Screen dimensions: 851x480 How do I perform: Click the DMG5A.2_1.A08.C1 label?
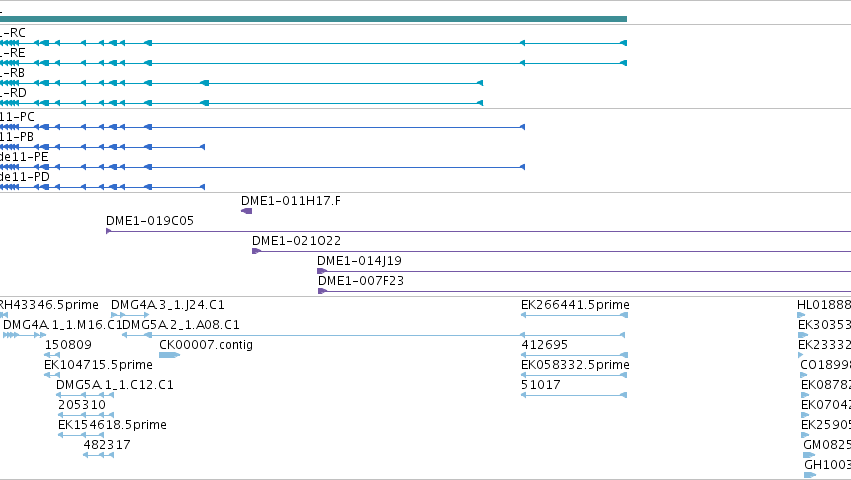pyautogui.click(x=181, y=325)
